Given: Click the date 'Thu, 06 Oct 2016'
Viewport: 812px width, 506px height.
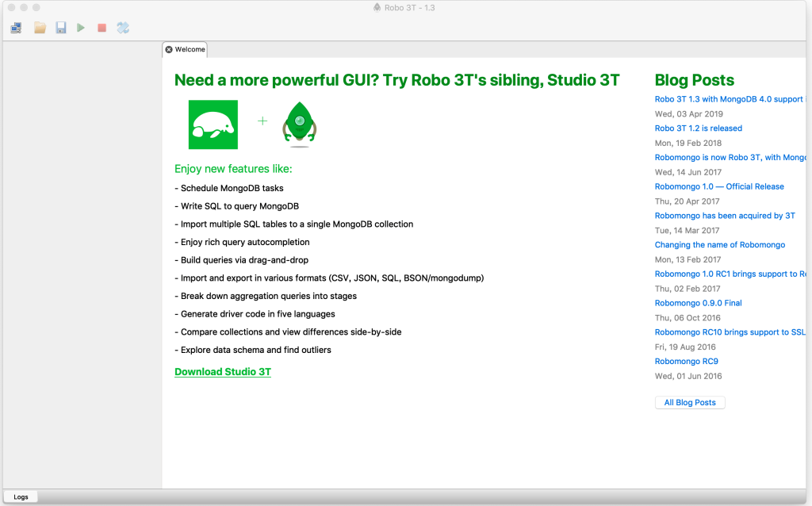Looking at the screenshot, I should pos(688,318).
